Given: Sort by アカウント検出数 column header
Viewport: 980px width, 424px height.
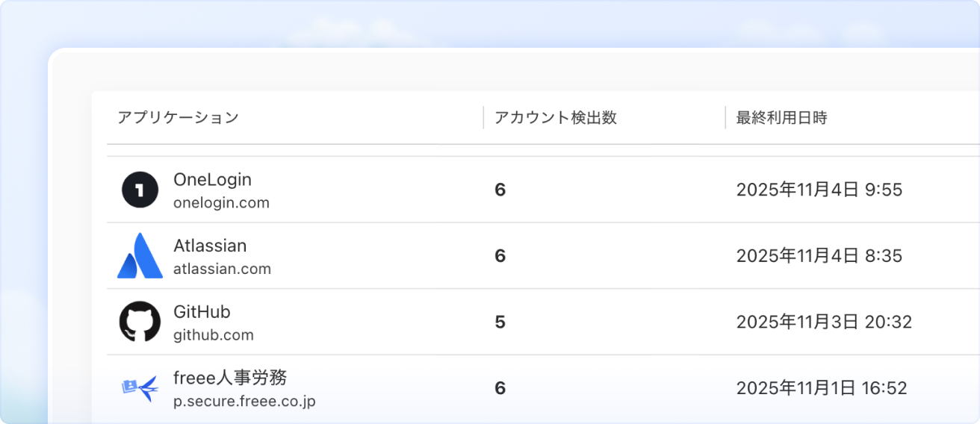Looking at the screenshot, I should [x=556, y=118].
